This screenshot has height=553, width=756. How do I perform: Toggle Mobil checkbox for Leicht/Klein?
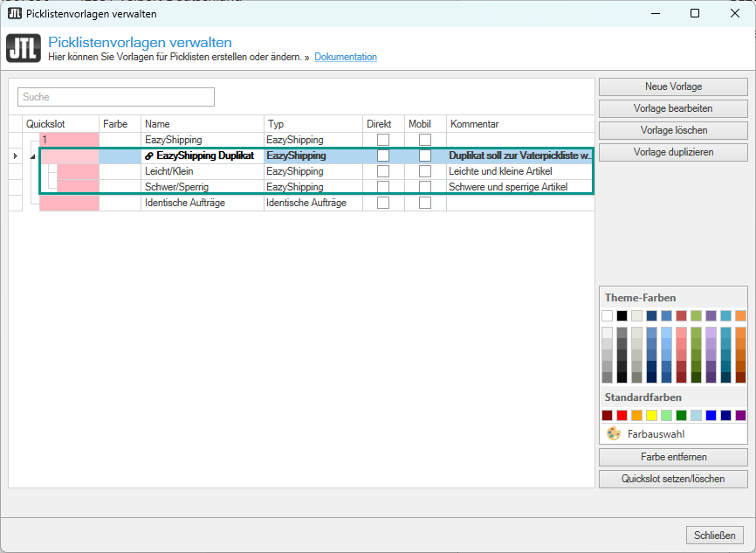[424, 171]
